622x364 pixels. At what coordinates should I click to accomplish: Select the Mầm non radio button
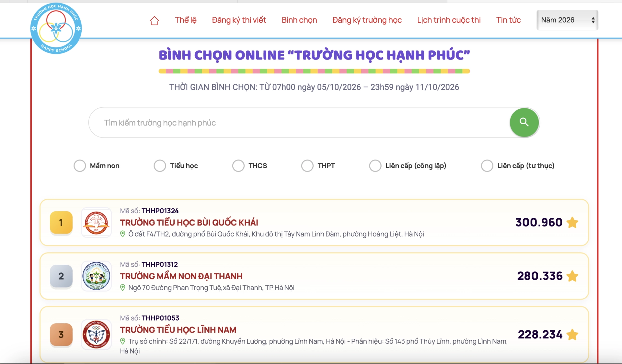80,166
